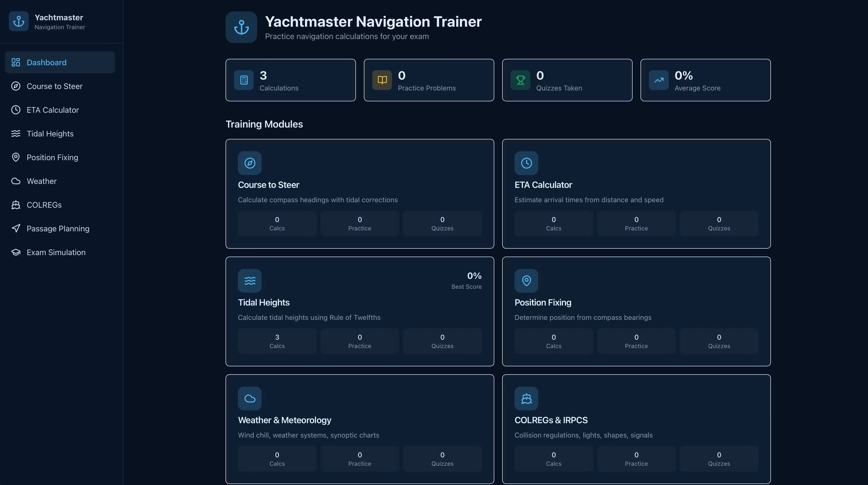Click the book icon beside Practice Problems
This screenshot has width=868, height=485.
382,80
